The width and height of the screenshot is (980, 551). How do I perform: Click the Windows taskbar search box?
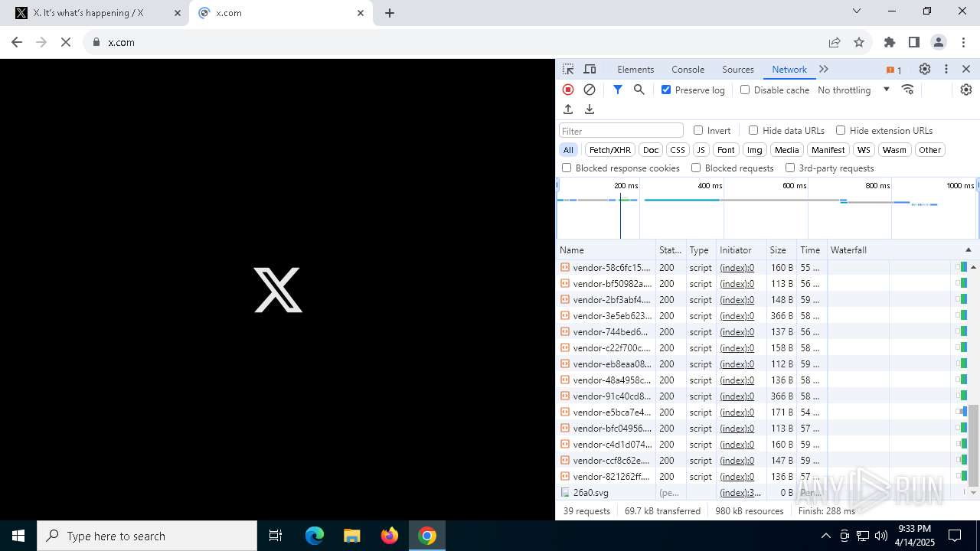pos(147,536)
